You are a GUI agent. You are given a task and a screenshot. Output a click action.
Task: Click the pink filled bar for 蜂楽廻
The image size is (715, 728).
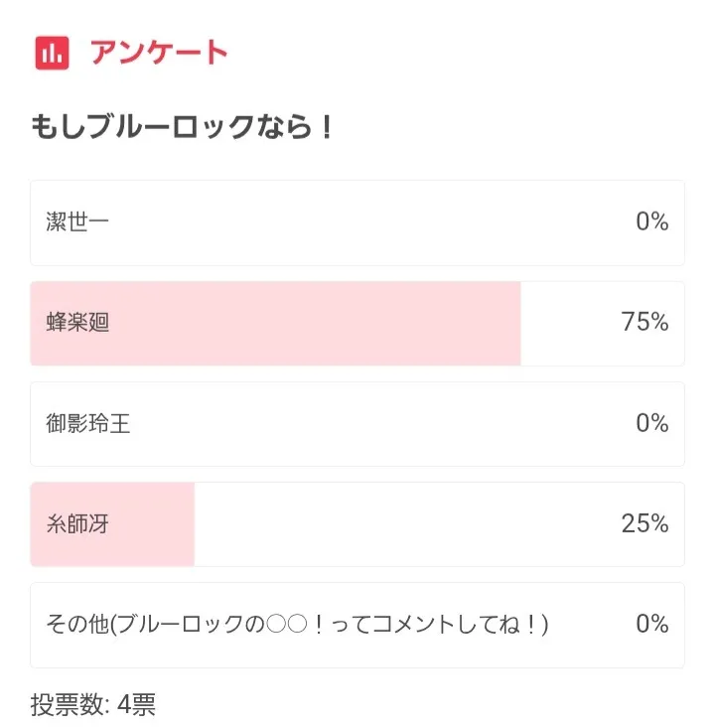click(298, 323)
